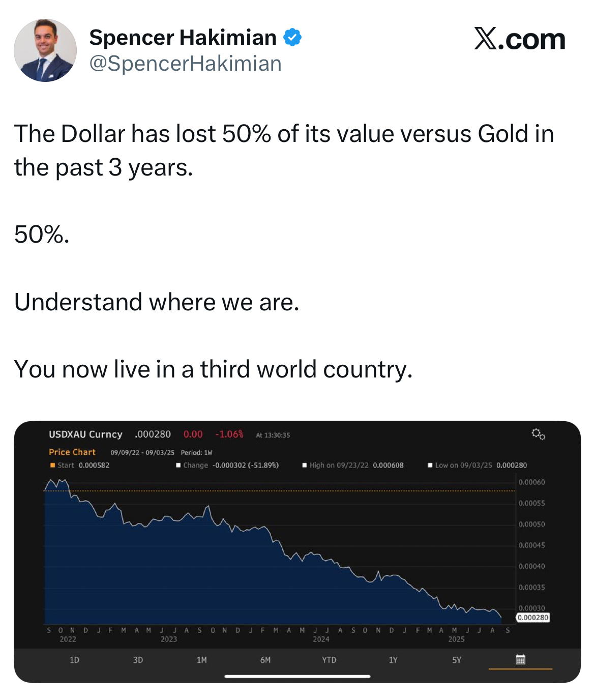Click the X.com logo
Screen dimensions: 595x700
click(519, 39)
